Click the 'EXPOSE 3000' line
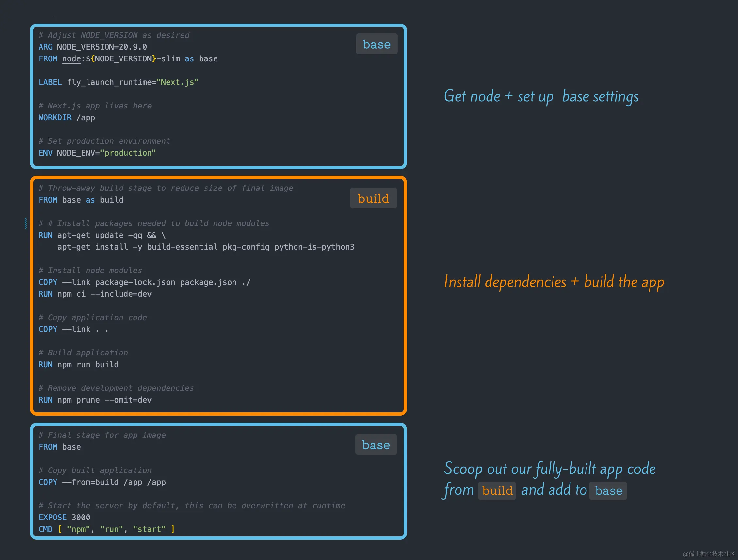This screenshot has height=560, width=738. [64, 517]
